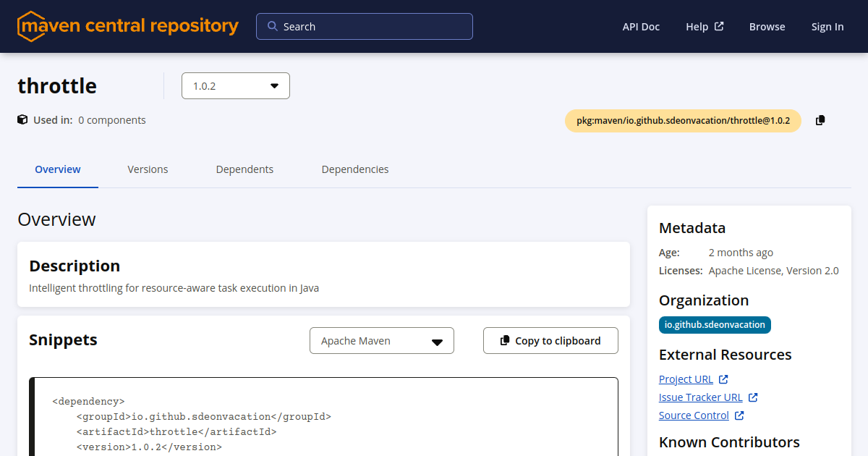
Task: Click the description text about intelligent throttling
Action: click(x=174, y=288)
